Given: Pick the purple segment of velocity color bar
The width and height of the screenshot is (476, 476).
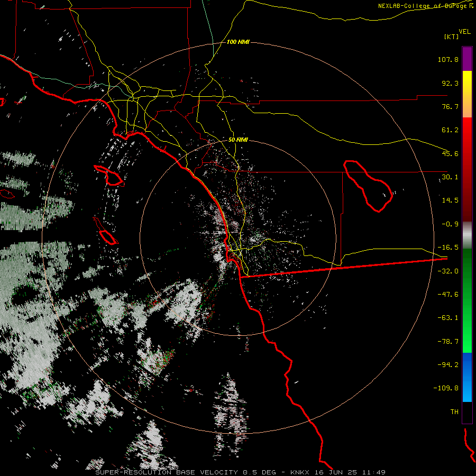Looking at the screenshot, I should (x=467, y=59).
